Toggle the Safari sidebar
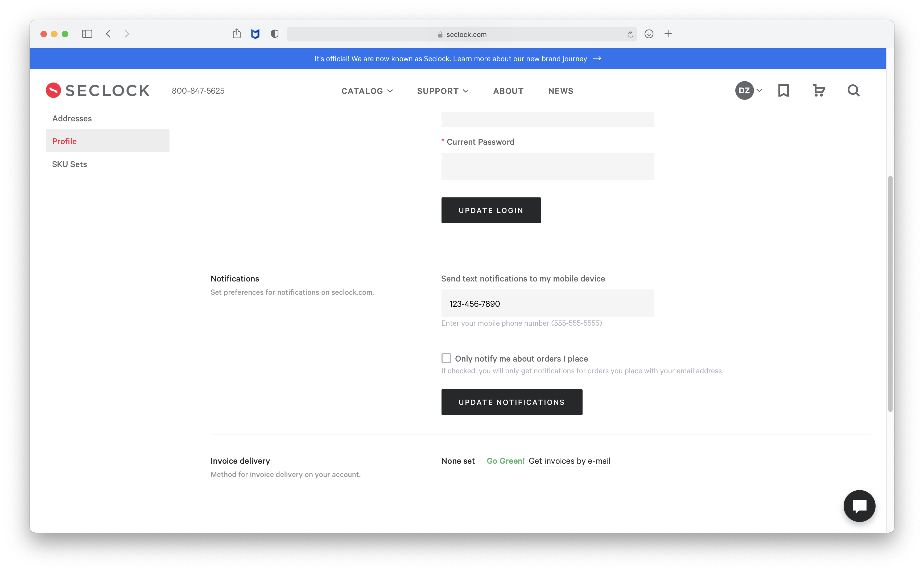This screenshot has height=572, width=924. (x=87, y=34)
